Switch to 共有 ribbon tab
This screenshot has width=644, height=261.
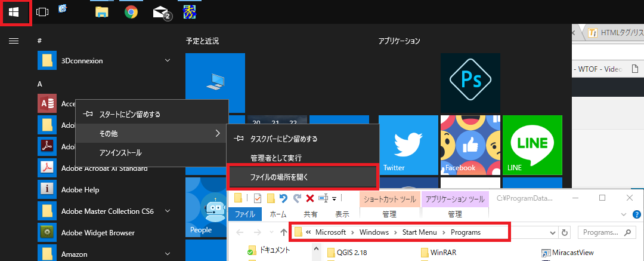[310, 214]
